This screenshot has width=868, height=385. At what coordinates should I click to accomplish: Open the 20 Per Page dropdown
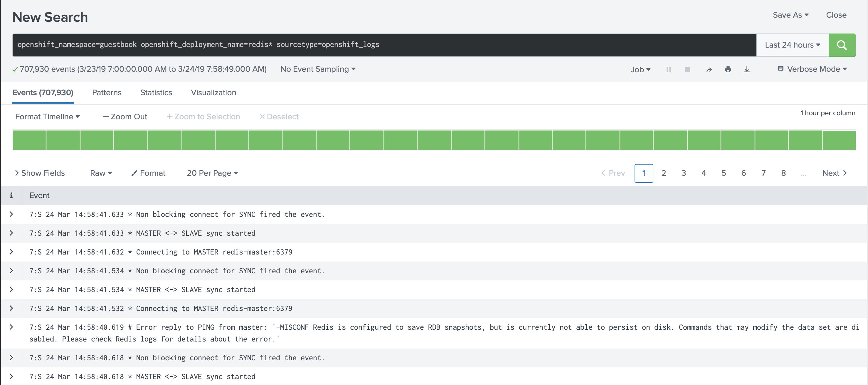pyautogui.click(x=212, y=173)
